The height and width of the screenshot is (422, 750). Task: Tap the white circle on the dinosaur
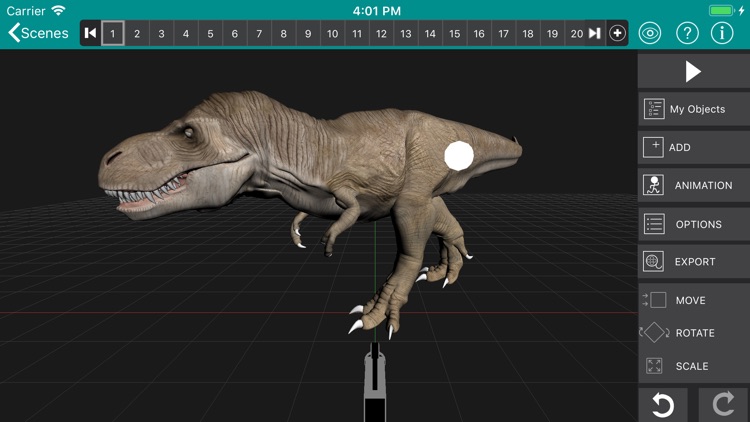pos(458,155)
